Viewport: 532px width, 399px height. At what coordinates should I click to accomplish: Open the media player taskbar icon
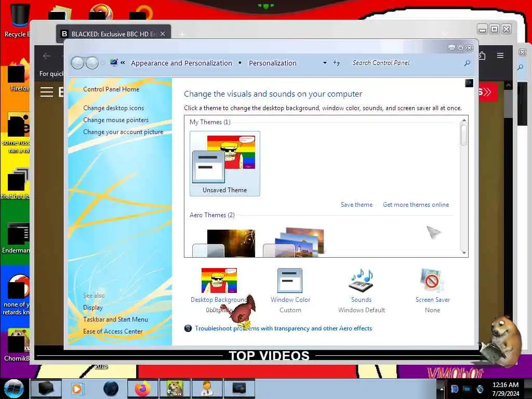click(77, 389)
